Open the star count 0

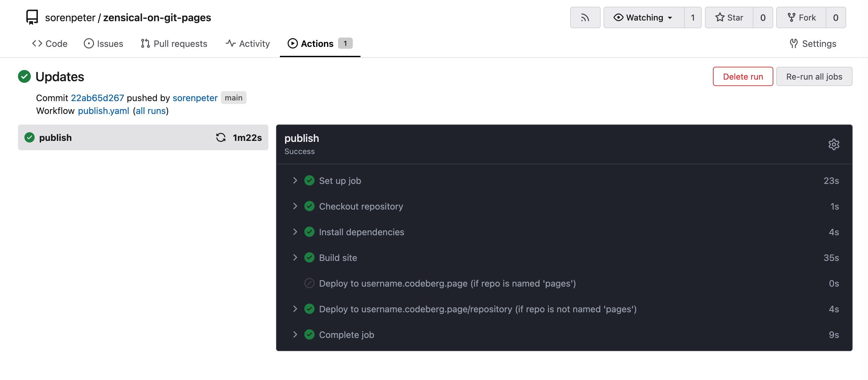(x=763, y=18)
